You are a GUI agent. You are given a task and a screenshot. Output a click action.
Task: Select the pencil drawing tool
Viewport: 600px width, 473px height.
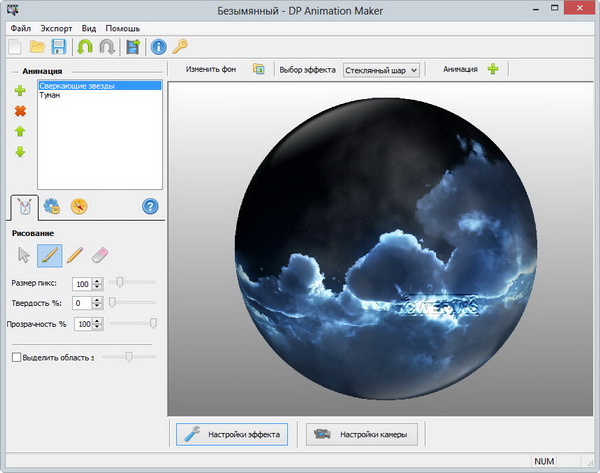tap(75, 255)
